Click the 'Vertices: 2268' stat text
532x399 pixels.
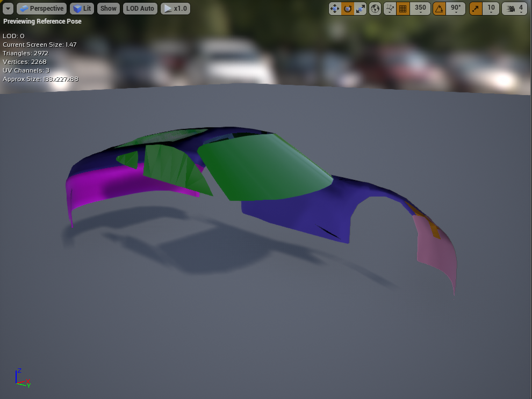pos(24,62)
